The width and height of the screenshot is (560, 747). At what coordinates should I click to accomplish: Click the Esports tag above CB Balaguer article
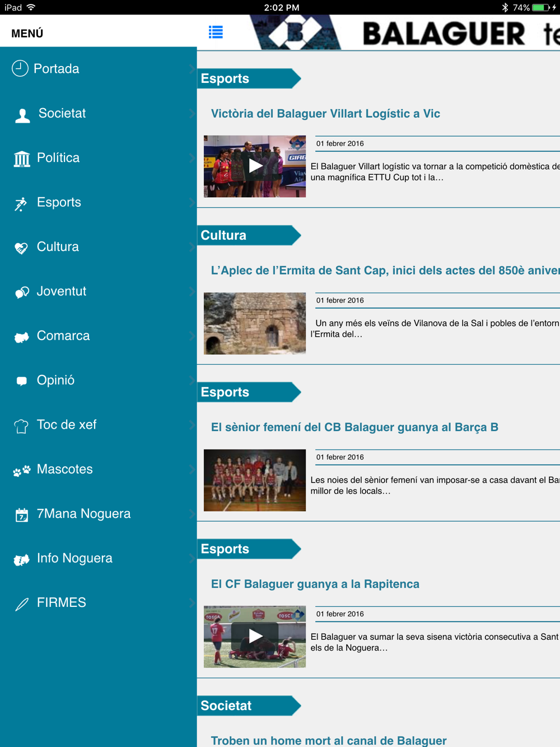click(249, 392)
